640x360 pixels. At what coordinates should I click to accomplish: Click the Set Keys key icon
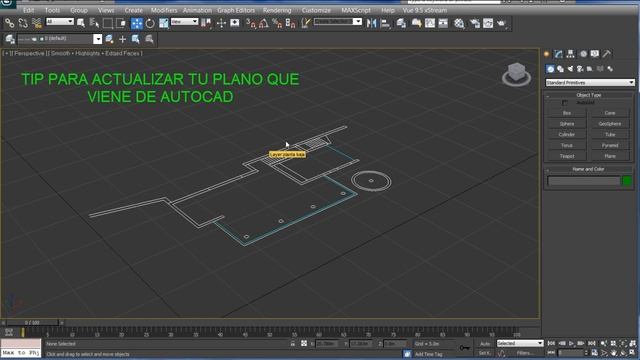(464, 348)
